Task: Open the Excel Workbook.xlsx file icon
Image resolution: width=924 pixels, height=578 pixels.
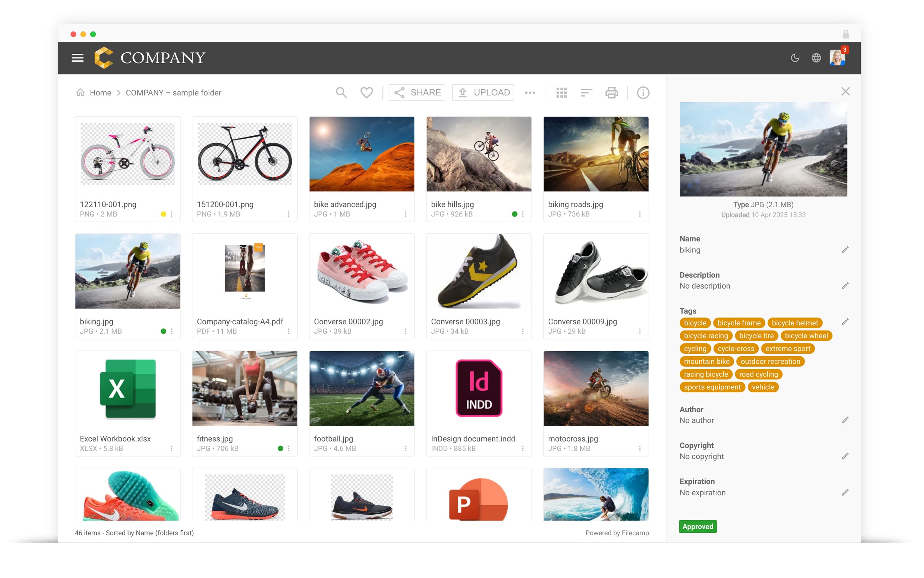Action: (127, 388)
